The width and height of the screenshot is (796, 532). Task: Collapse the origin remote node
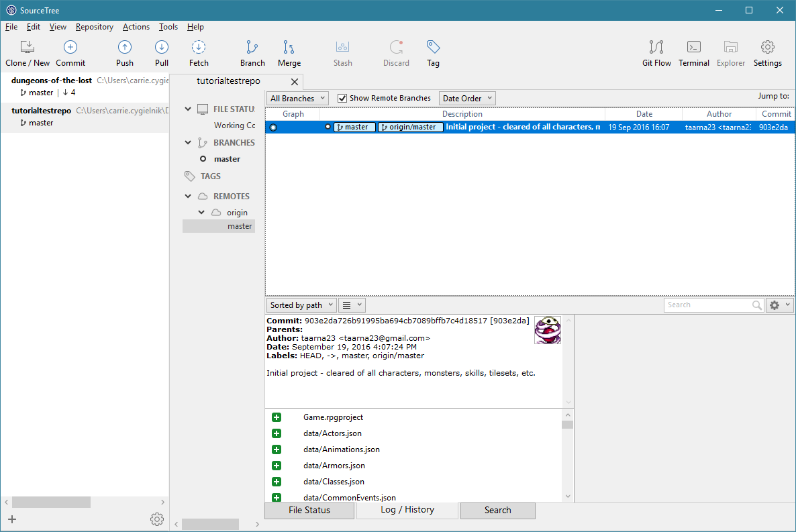[x=201, y=213]
